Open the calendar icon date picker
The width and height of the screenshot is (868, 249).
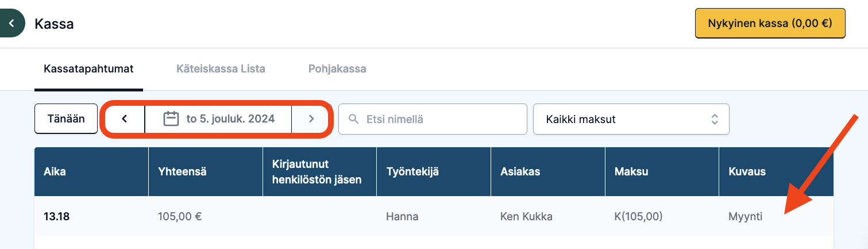(171, 119)
